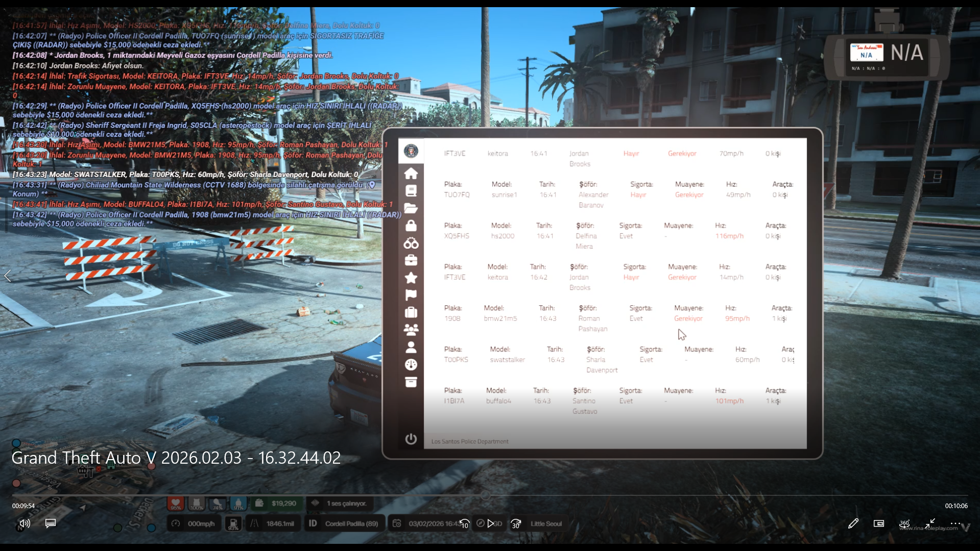Select plate TUO7FQ in the tablet table
980x551 pixels.
457,195
